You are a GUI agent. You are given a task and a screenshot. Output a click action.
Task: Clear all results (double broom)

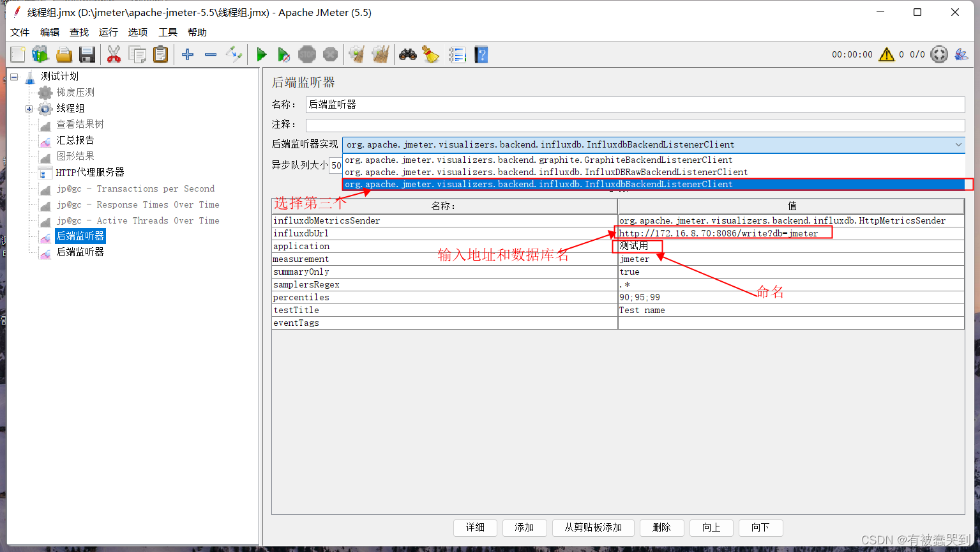tap(381, 55)
